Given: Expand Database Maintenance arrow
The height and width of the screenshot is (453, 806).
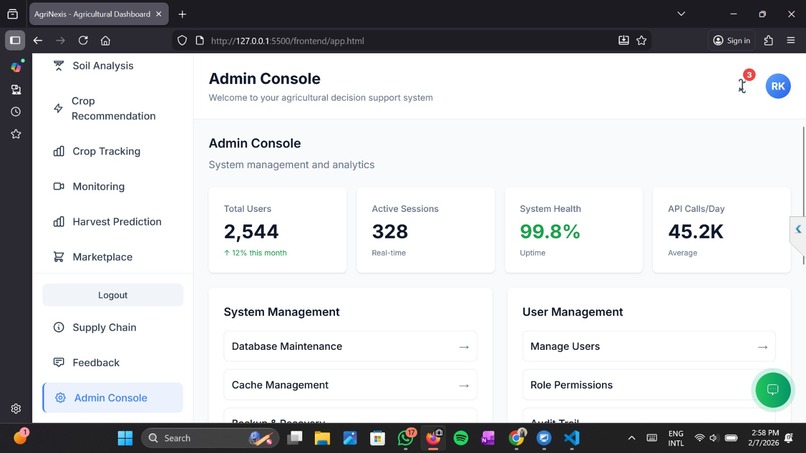Looking at the screenshot, I should click(464, 347).
